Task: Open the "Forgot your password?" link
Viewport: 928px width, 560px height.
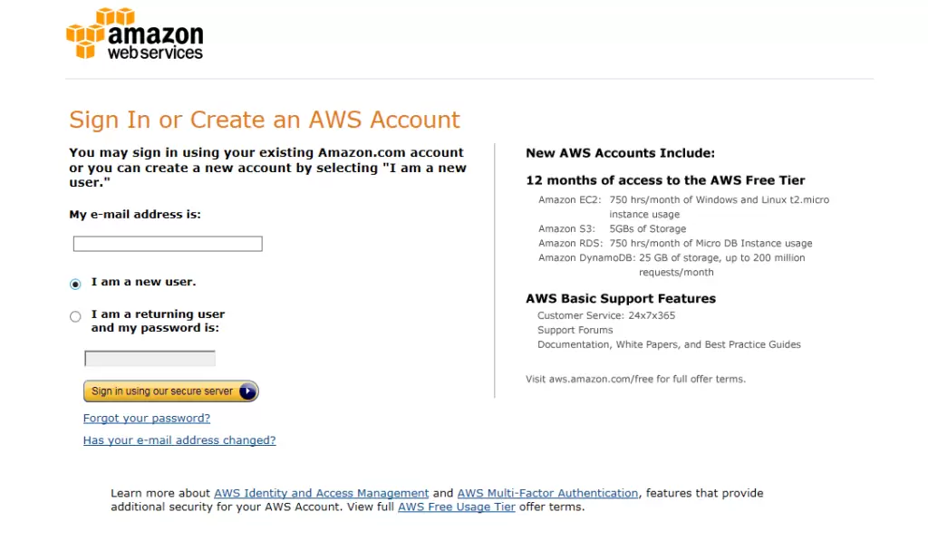Action: coord(147,419)
